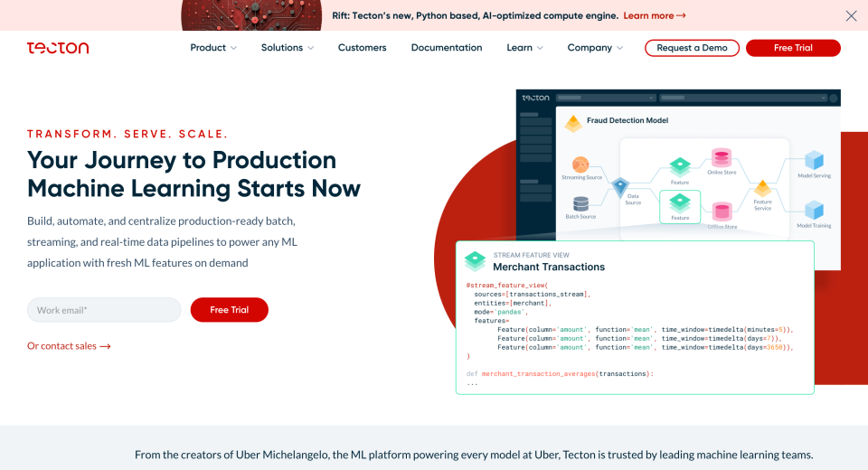Click the Batch Source database icon
This screenshot has height=470, width=868.
(580, 203)
